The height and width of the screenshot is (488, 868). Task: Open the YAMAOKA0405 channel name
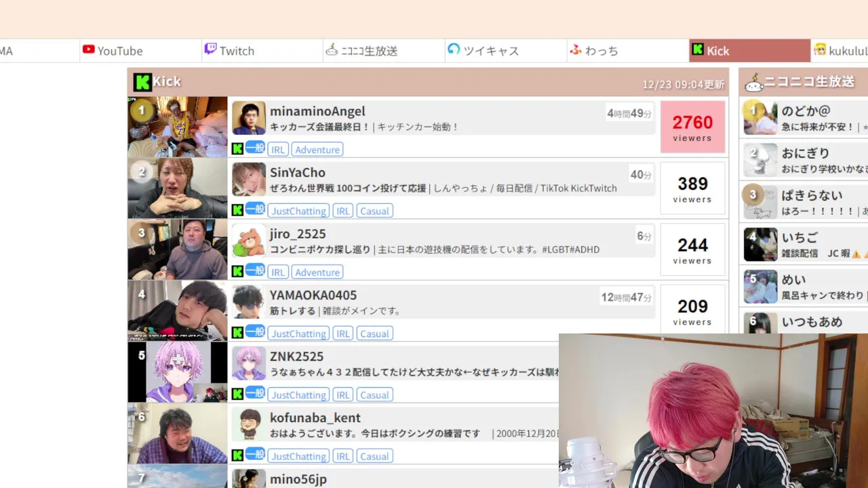[313, 296]
